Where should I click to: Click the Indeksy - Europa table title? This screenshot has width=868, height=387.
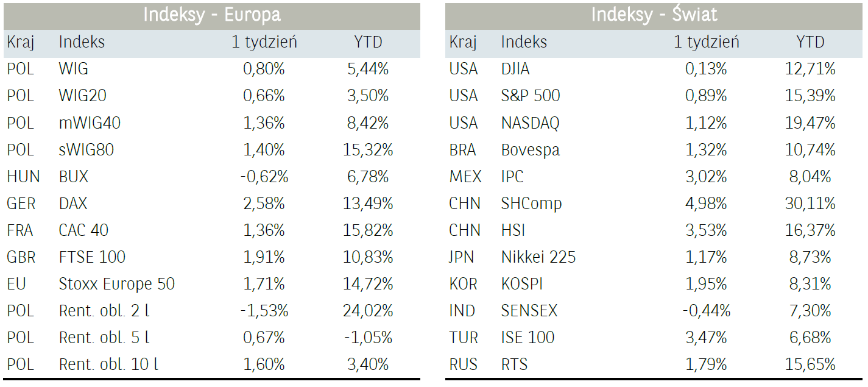[211, 15]
